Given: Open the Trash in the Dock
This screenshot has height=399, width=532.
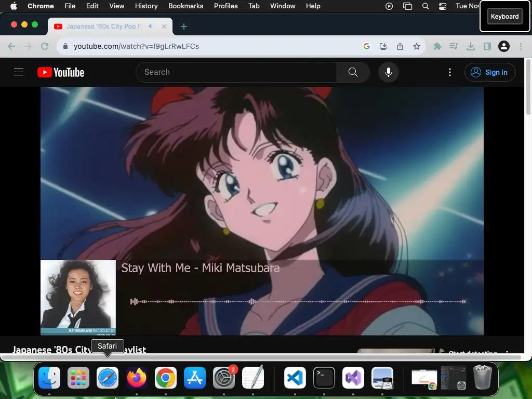Looking at the screenshot, I should (483, 377).
